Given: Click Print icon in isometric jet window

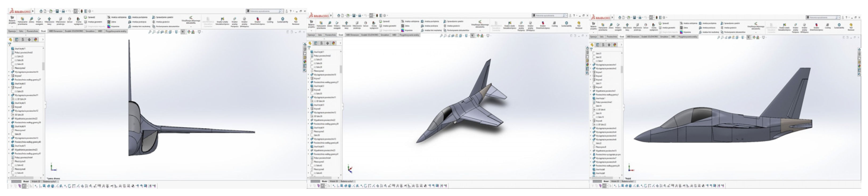Looking at the screenshot, I should coord(360,15).
